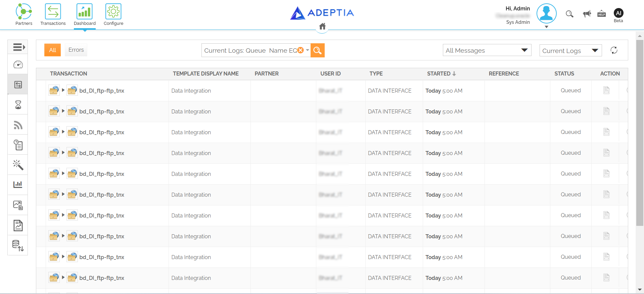This screenshot has width=644, height=294.
Task: Open the Configure gear icon
Action: pyautogui.click(x=113, y=12)
